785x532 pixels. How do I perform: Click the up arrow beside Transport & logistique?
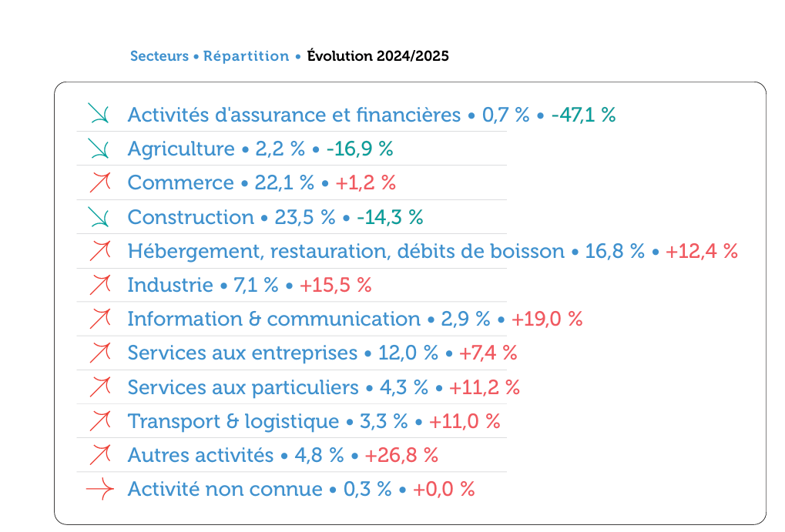coord(99,420)
